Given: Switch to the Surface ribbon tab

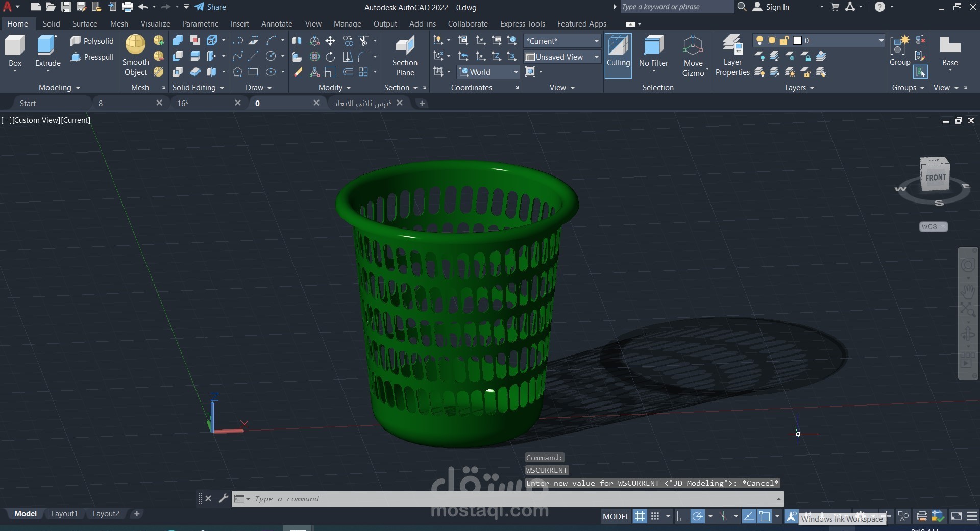Looking at the screenshot, I should click(x=85, y=23).
